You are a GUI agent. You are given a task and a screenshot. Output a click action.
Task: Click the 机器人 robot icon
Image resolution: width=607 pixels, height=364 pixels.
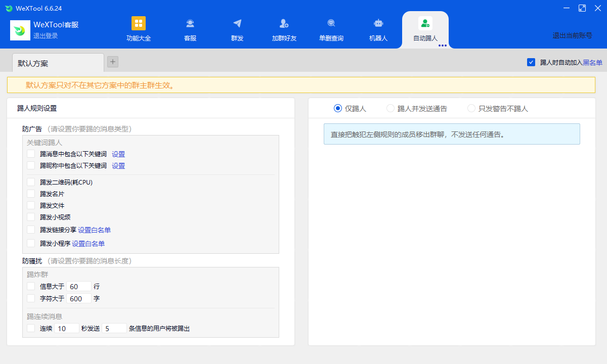(378, 24)
